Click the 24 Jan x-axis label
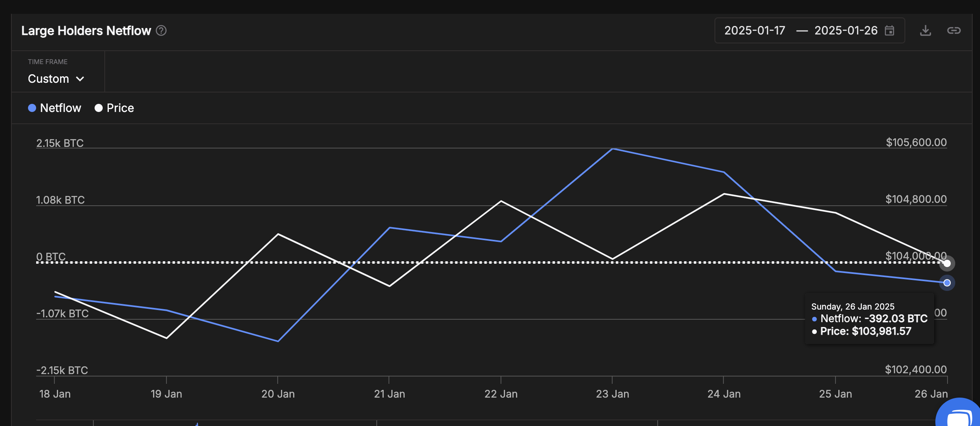Viewport: 980px width, 426px height. 724,394
